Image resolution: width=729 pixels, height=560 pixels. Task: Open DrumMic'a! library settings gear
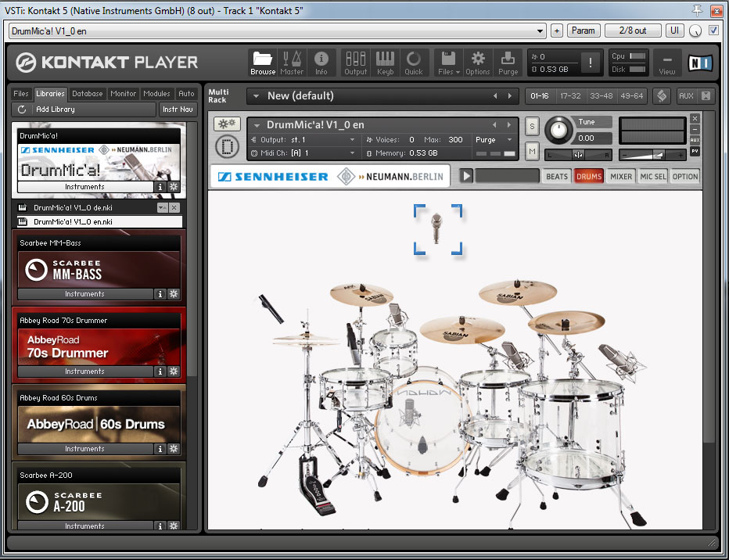tap(174, 187)
